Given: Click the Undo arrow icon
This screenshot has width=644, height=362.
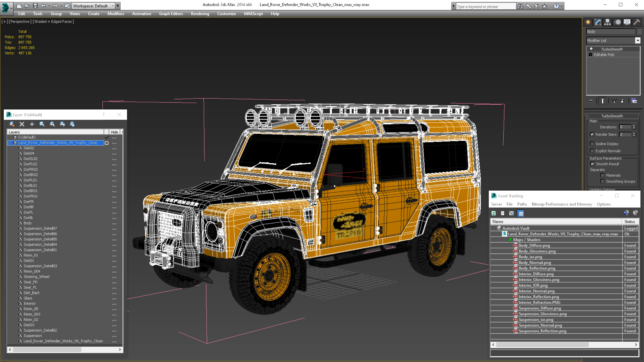Looking at the screenshot, I should click(43, 6).
